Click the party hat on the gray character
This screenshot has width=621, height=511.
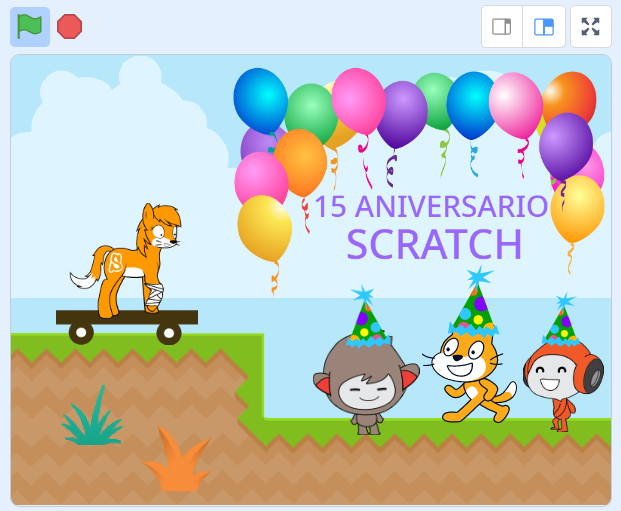pyautogui.click(x=365, y=319)
